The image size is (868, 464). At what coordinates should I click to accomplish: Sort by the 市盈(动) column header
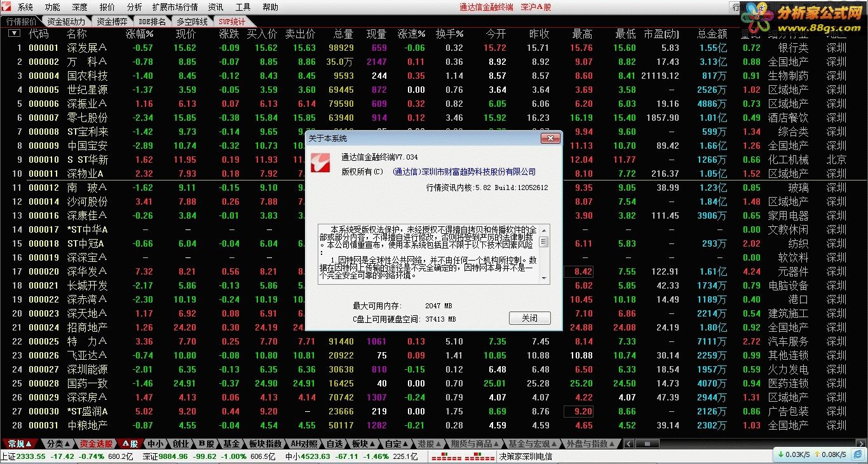point(661,34)
